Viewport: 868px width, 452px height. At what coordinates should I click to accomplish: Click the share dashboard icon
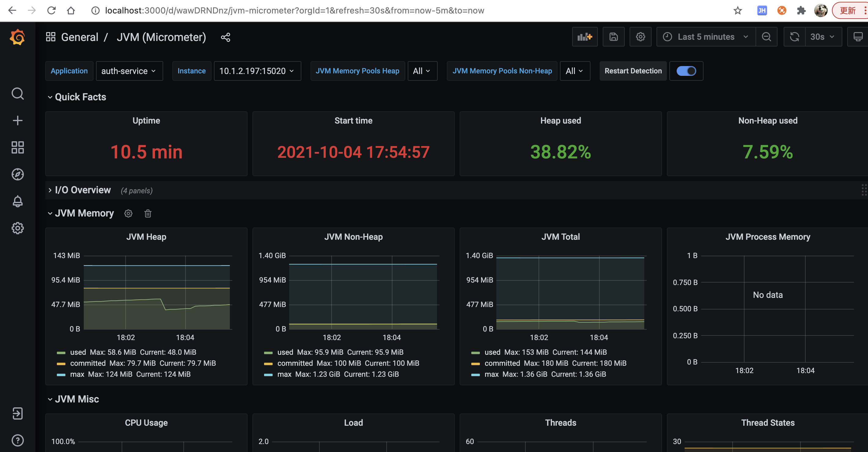pyautogui.click(x=226, y=37)
